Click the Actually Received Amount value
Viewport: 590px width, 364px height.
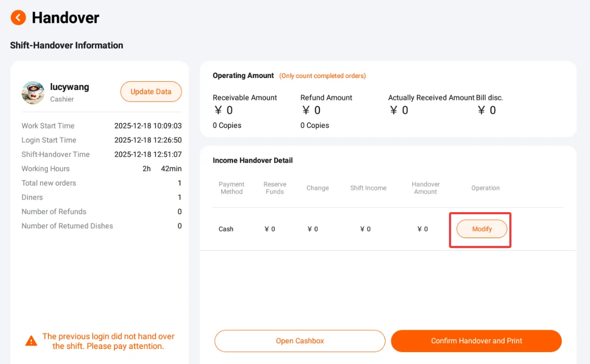399,110
